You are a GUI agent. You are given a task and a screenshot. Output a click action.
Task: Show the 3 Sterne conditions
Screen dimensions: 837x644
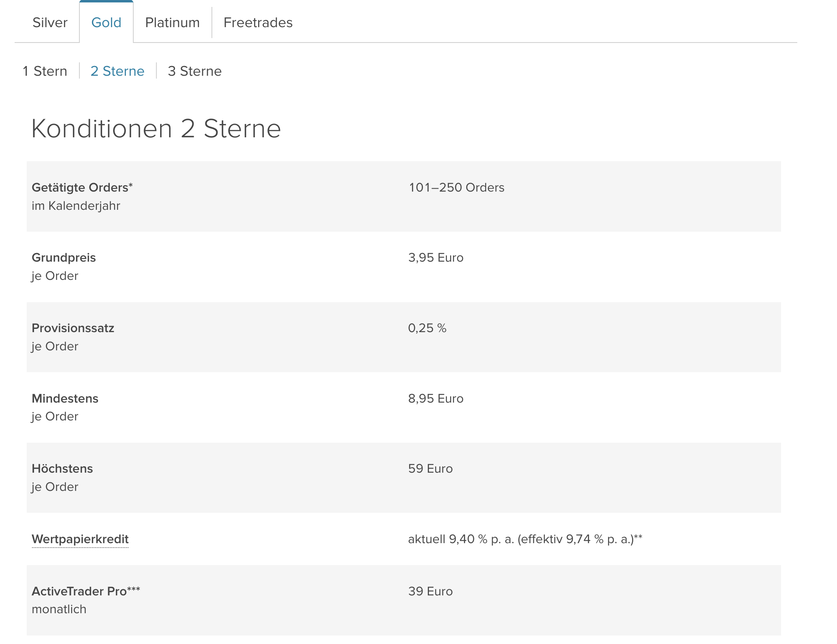pyautogui.click(x=194, y=71)
